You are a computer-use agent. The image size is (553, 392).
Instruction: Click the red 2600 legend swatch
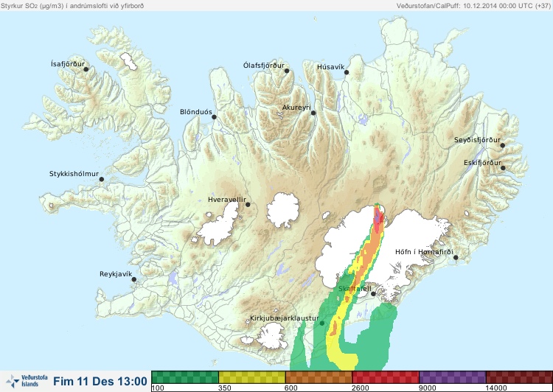tap(386, 377)
